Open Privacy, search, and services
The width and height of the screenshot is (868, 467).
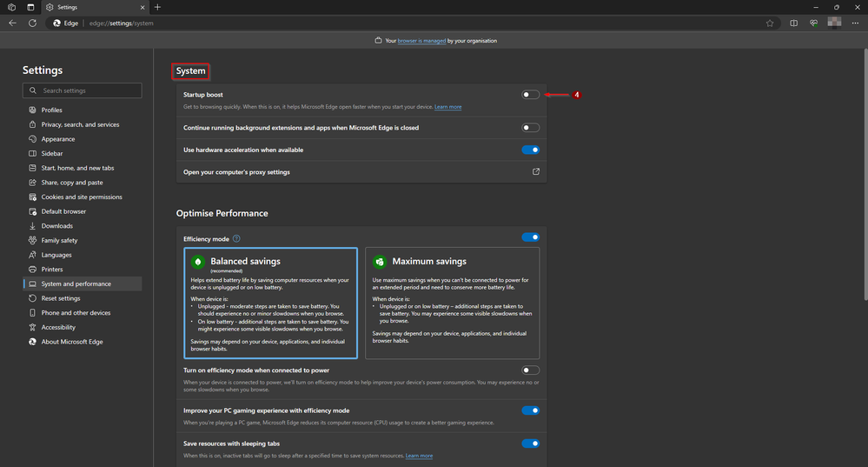[82, 124]
